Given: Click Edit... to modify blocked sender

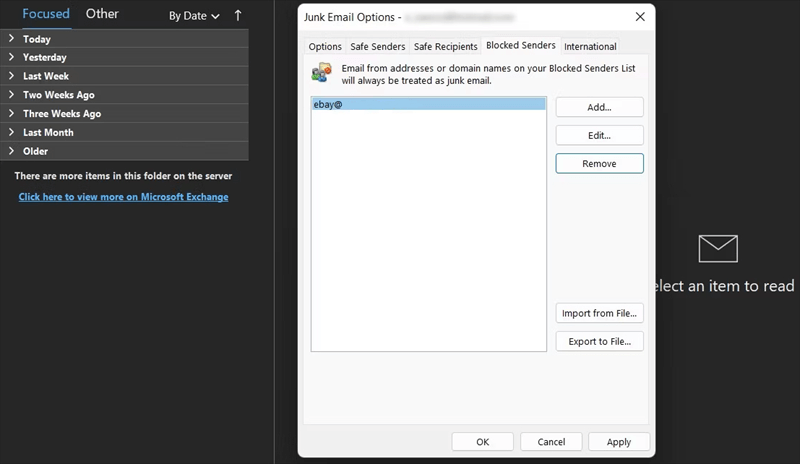Looking at the screenshot, I should [x=599, y=135].
